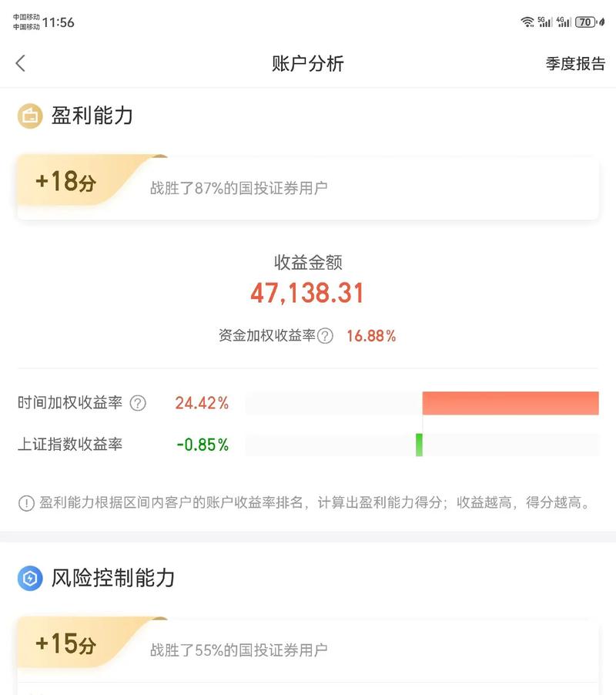Tap the back arrow icon
Image resolution: width=616 pixels, height=695 pixels.
[x=21, y=64]
